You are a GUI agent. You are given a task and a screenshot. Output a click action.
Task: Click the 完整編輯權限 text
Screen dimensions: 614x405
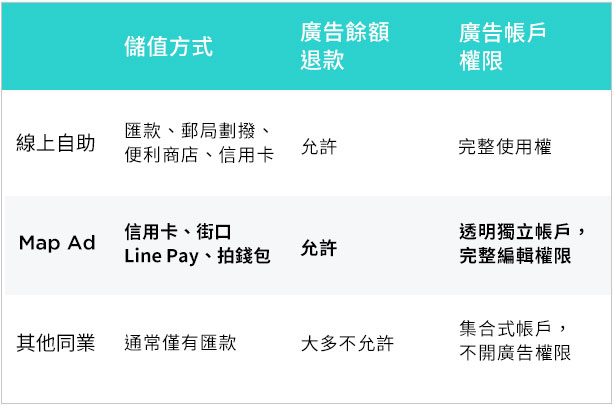515,256
